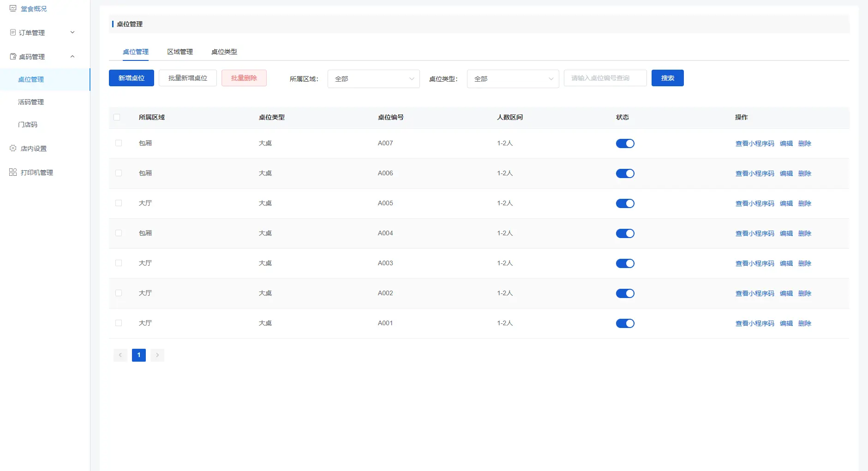The width and height of the screenshot is (868, 471).
Task: Click the 人数区间 column header
Action: click(510, 117)
